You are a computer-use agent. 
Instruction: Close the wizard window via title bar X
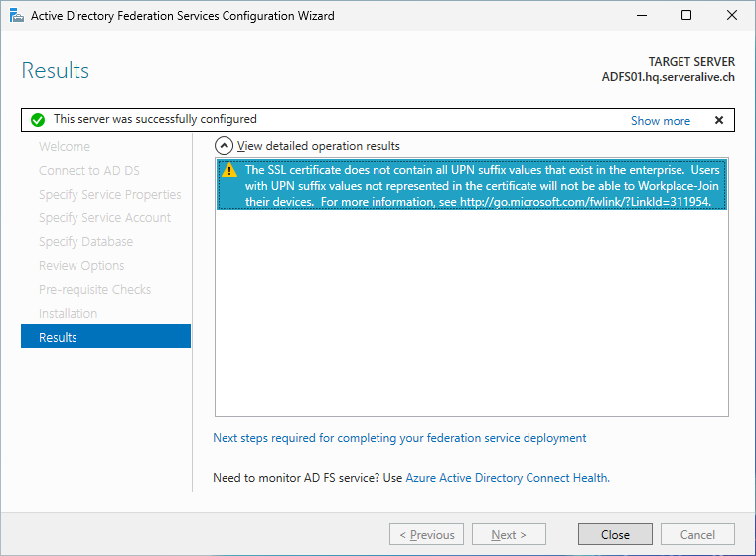click(x=732, y=16)
